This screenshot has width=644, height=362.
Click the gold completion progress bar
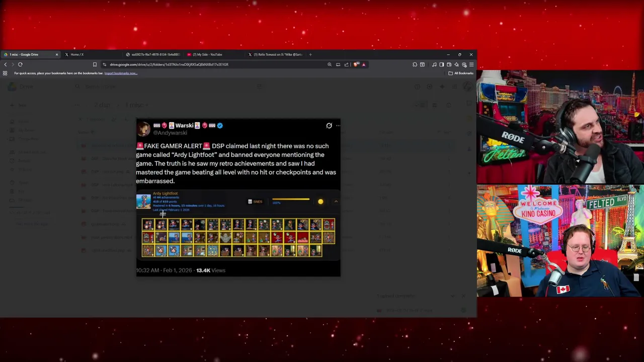click(291, 200)
